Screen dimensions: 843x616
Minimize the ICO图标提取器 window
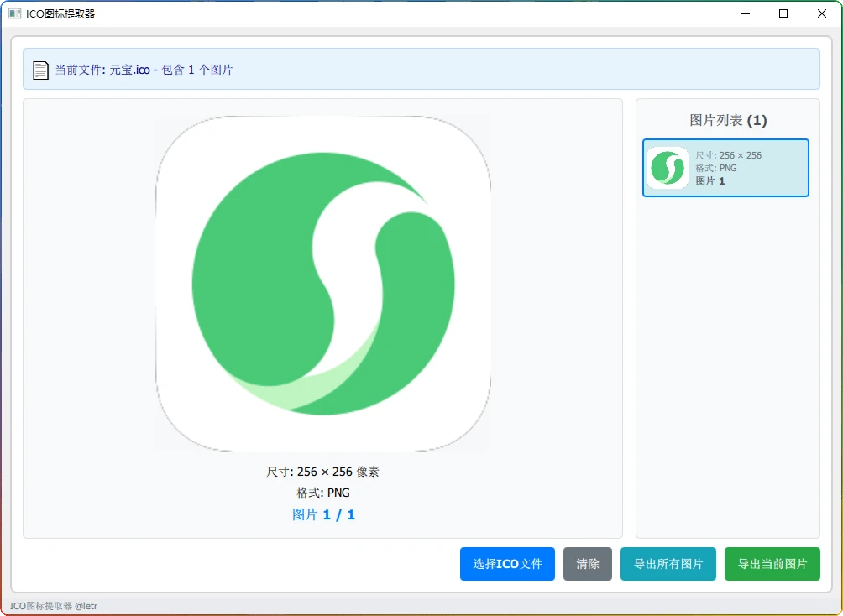pos(744,13)
